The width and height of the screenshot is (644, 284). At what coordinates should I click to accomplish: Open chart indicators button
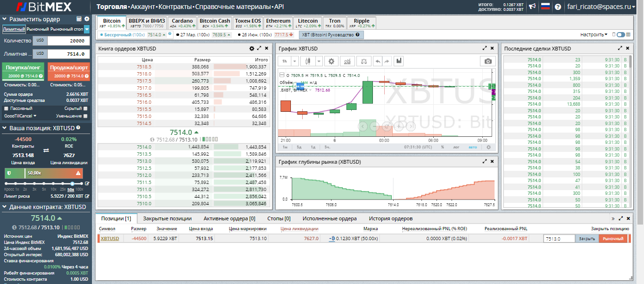coord(348,61)
